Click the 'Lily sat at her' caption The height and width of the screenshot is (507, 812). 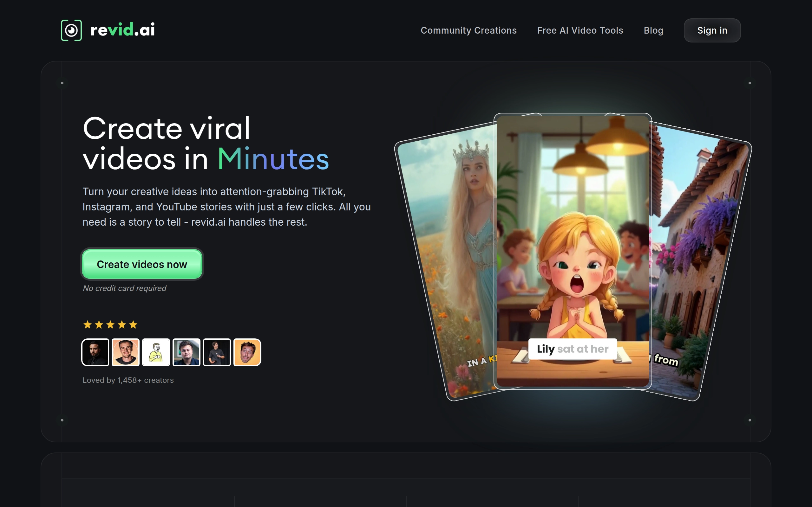pyautogui.click(x=573, y=349)
